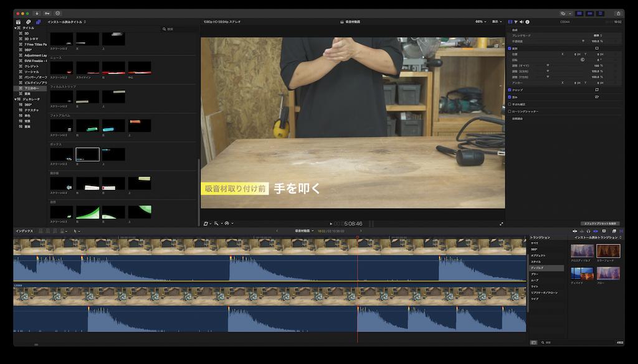Open installed transitions filter dropdown
This screenshot has width=638, height=364.
(598, 237)
